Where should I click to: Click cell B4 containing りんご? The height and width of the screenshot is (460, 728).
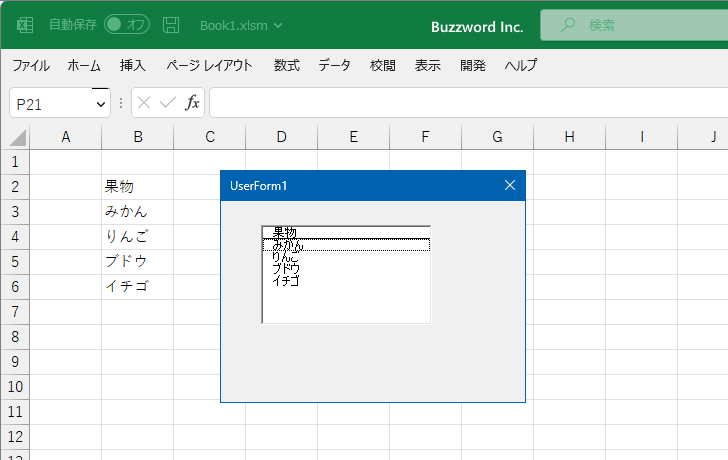click(x=137, y=237)
